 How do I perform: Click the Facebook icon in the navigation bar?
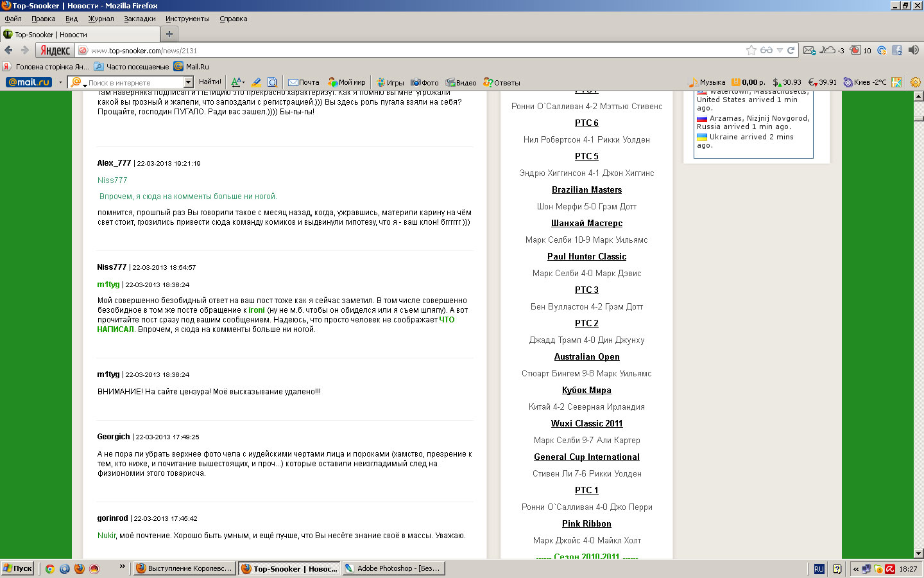point(897,50)
